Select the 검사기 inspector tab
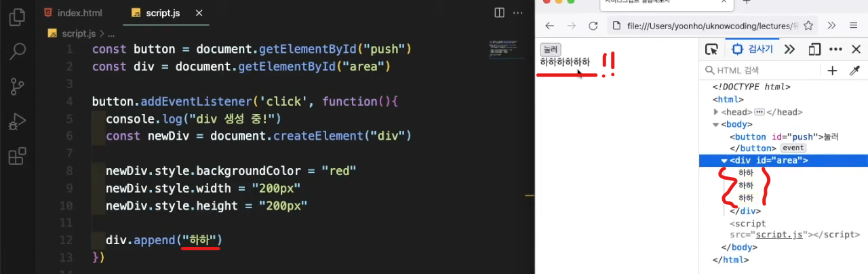 [x=752, y=50]
